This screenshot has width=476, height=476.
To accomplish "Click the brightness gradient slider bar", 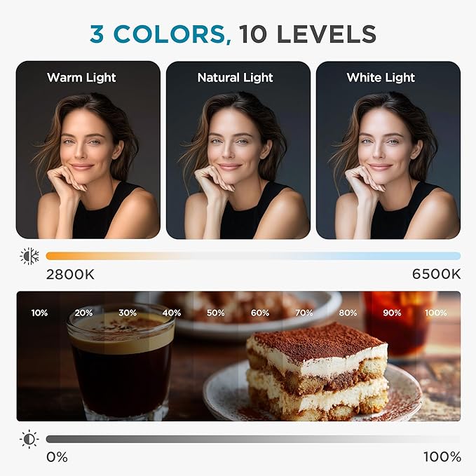I will (x=253, y=439).
